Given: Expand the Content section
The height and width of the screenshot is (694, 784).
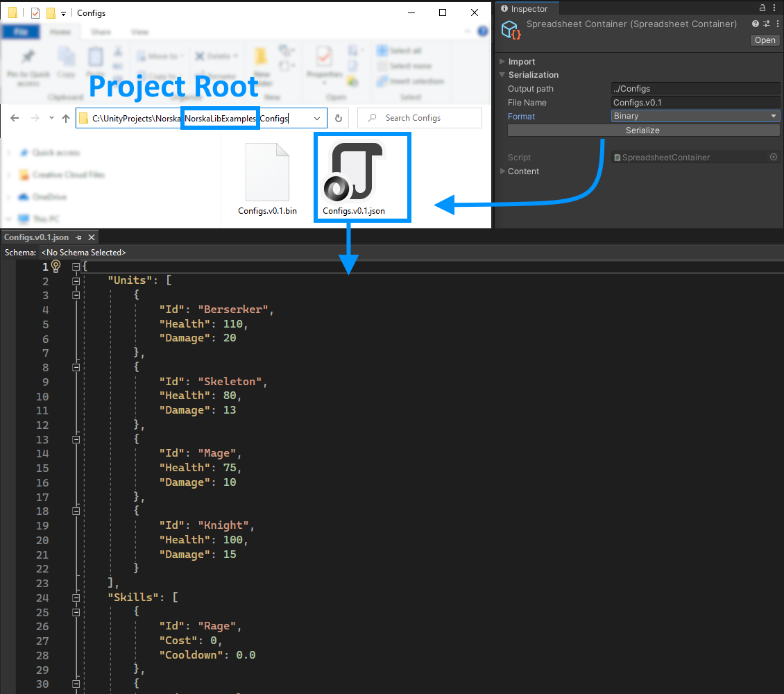Looking at the screenshot, I should point(502,171).
